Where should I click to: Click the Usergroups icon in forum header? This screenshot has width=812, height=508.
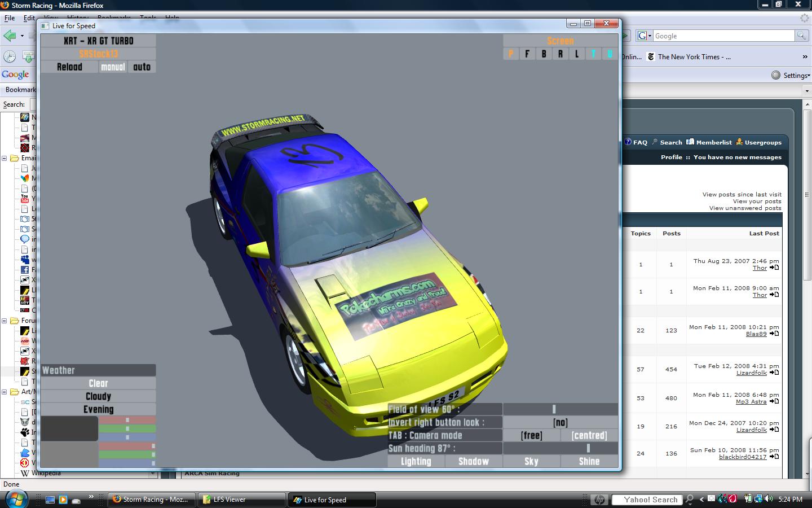click(739, 142)
